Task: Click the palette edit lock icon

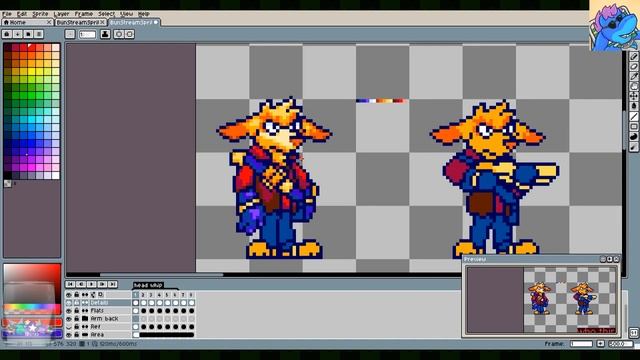Action: coord(7,34)
